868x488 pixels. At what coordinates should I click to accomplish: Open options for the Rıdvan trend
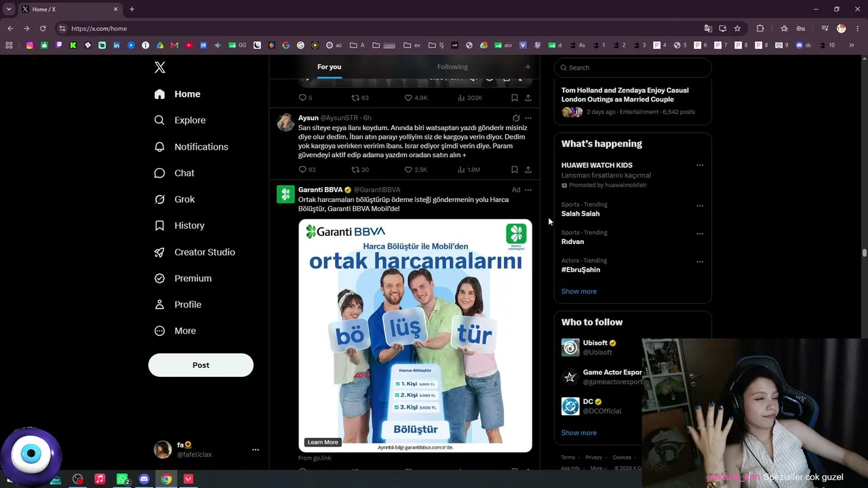click(700, 234)
